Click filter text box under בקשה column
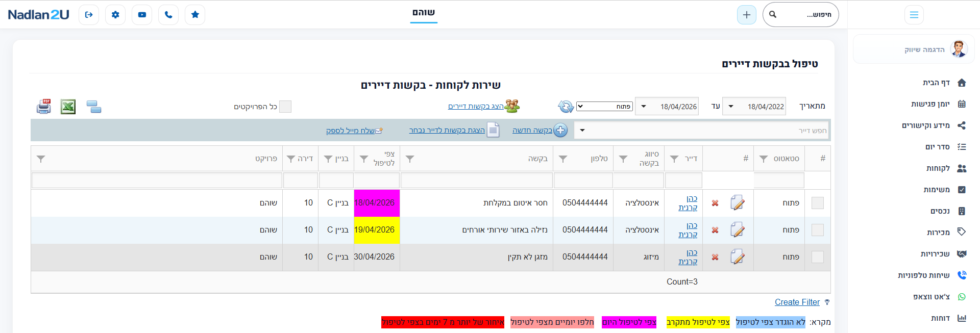 click(477, 181)
